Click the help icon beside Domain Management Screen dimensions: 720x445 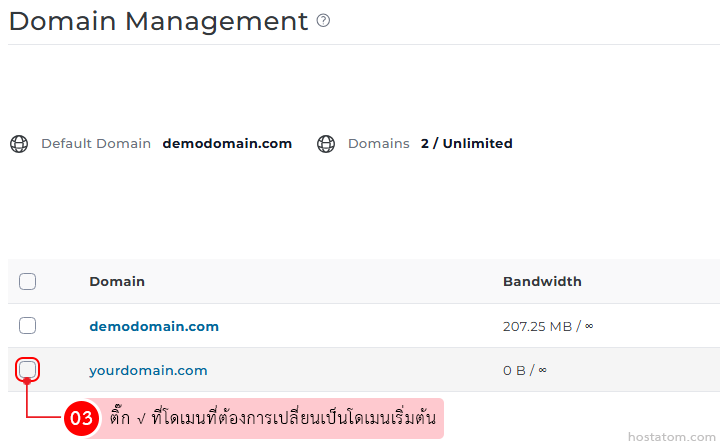[x=323, y=21]
